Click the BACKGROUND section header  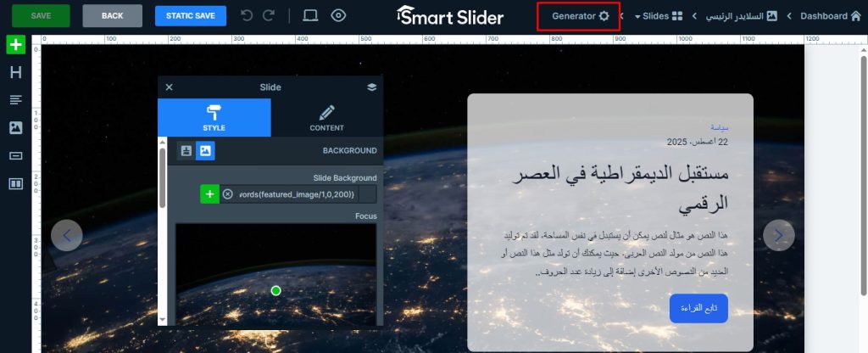click(350, 151)
